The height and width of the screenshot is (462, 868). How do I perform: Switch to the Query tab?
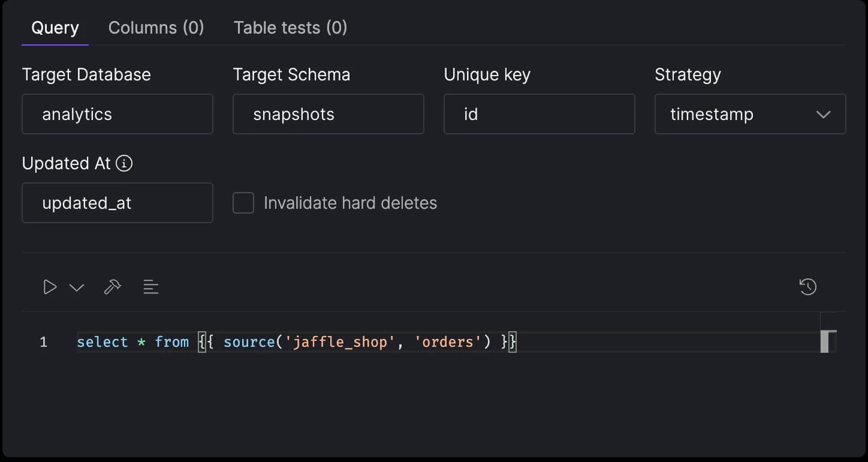click(x=55, y=28)
